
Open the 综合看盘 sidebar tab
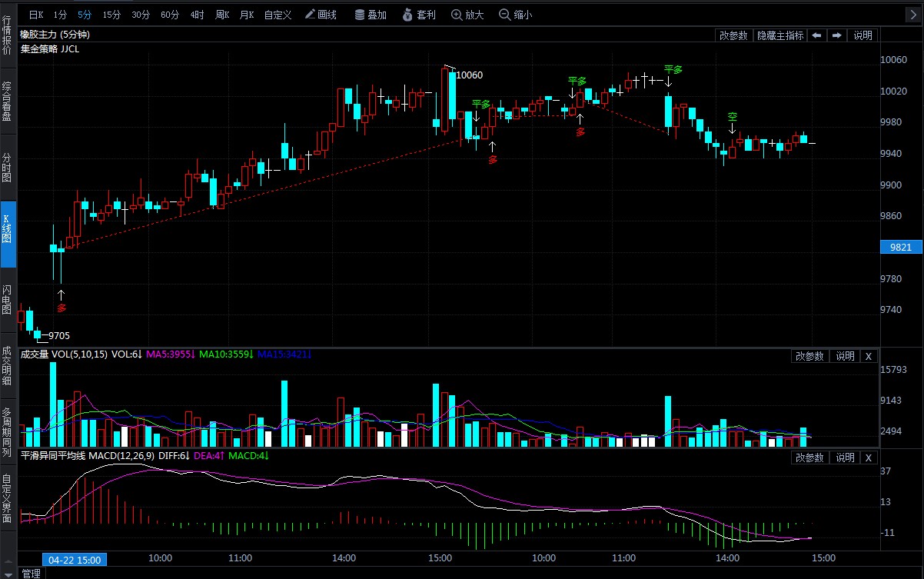click(x=8, y=100)
